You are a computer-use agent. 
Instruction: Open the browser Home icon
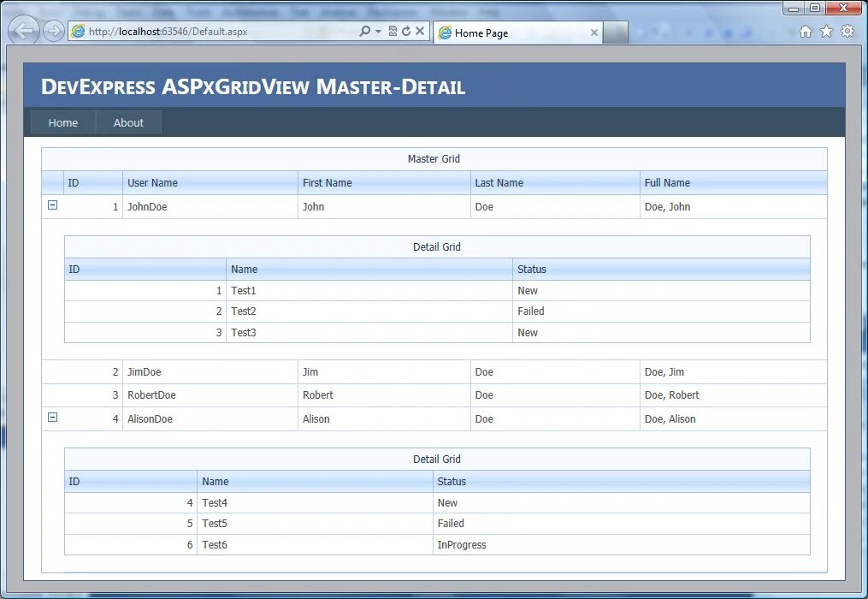[x=806, y=32]
